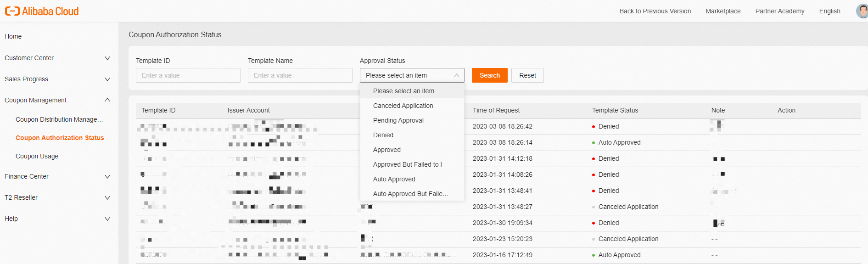The height and width of the screenshot is (264, 868).
Task: Select the 2023-03-08 18:26:14 request time
Action: coord(503,142)
